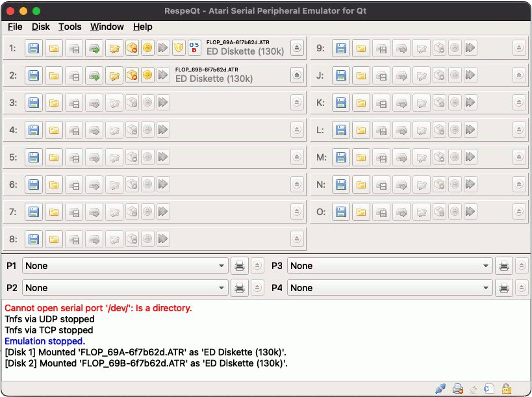Viewport: 532px width, 397px height.
Task: Toggle the write-protect box icon on drive 2
Action: (x=132, y=75)
